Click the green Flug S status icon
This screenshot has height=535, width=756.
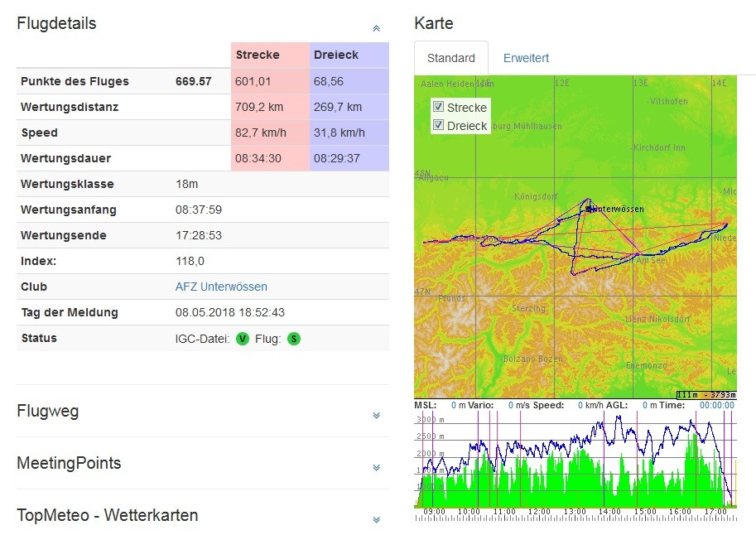point(294,340)
